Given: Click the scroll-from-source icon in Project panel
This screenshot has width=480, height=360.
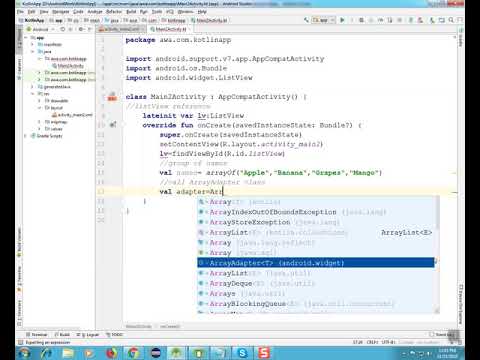Looking at the screenshot, I should click(x=62, y=29).
